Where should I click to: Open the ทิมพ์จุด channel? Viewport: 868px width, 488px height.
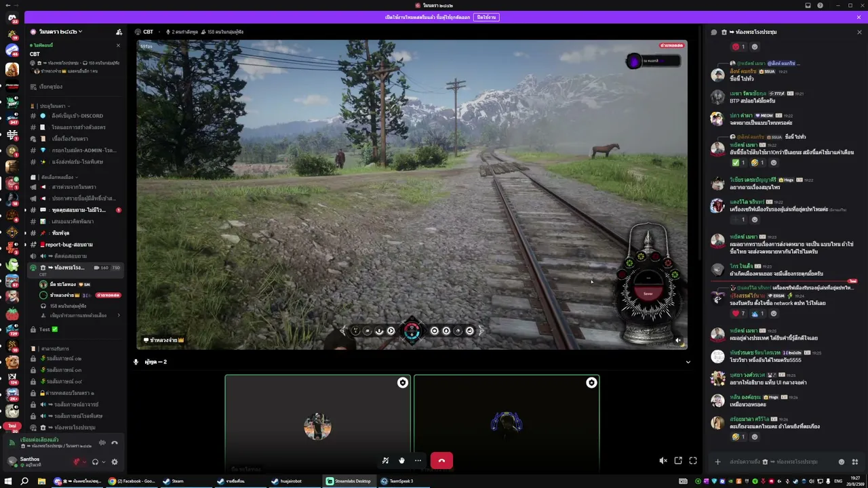[75, 233]
